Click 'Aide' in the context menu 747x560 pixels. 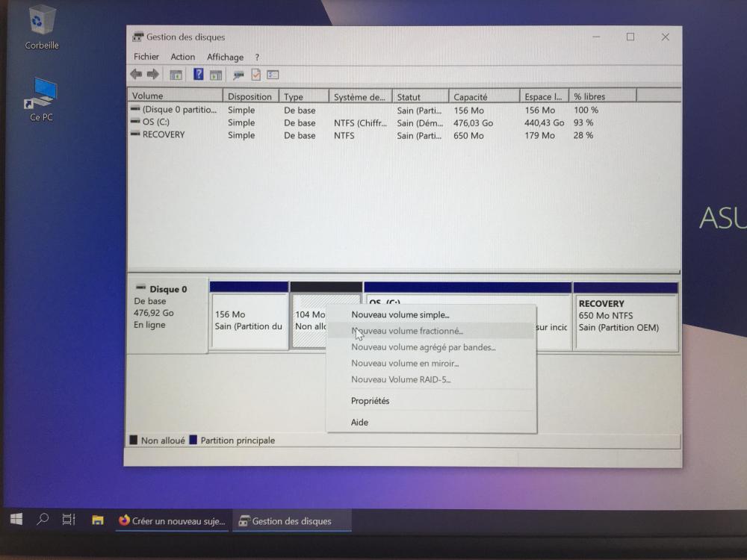point(360,423)
